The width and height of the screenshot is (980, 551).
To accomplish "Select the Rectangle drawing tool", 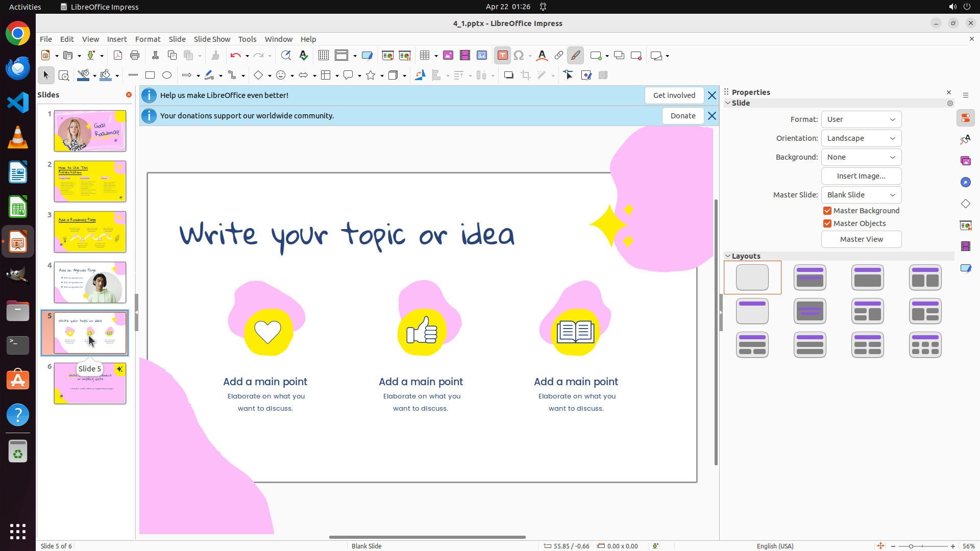I will 150,76.
